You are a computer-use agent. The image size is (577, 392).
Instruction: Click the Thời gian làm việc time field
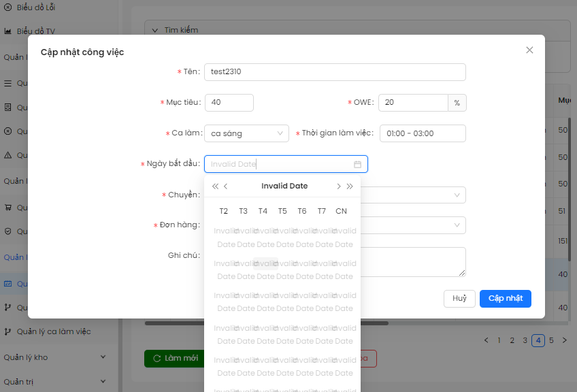click(423, 133)
